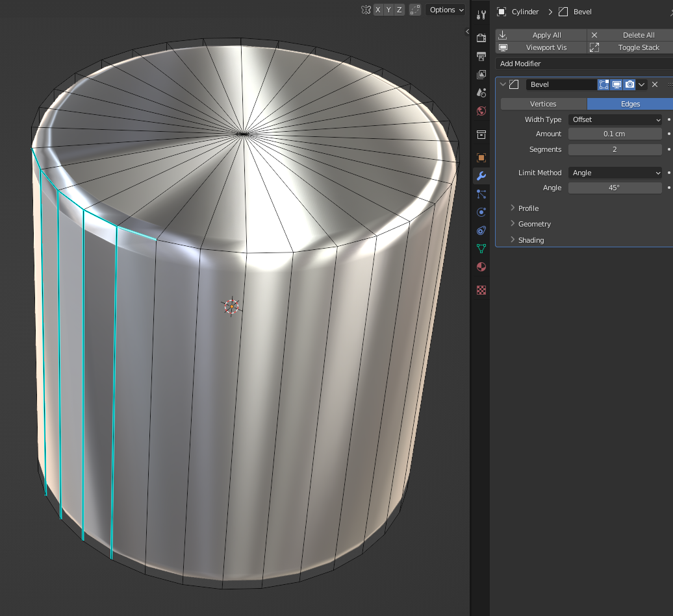Click the Segments value field
Screen dimensions: 673x616
click(x=615, y=149)
